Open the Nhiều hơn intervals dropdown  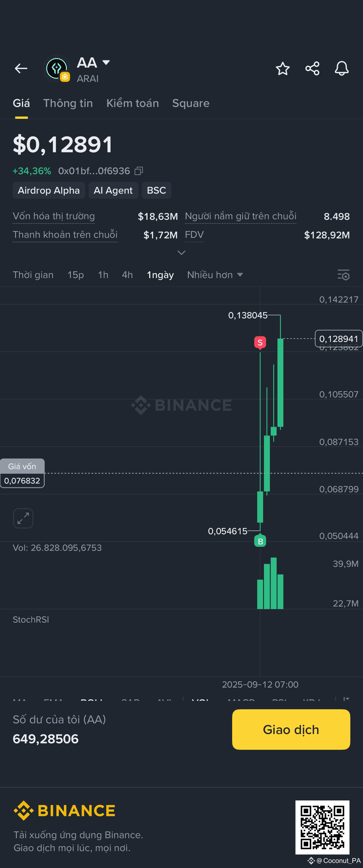point(215,275)
